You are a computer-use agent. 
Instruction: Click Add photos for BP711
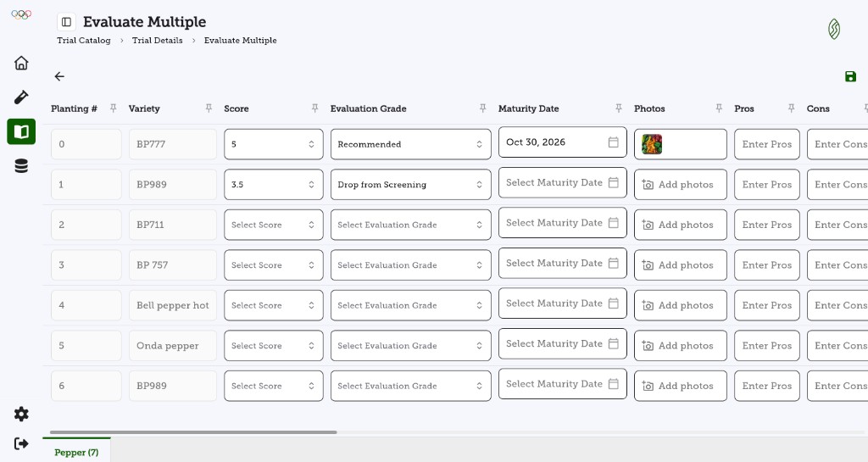(x=681, y=225)
